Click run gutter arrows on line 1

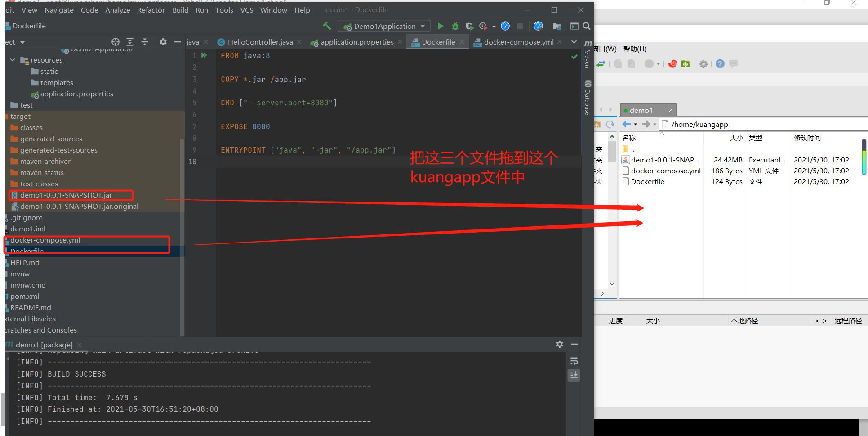point(204,55)
